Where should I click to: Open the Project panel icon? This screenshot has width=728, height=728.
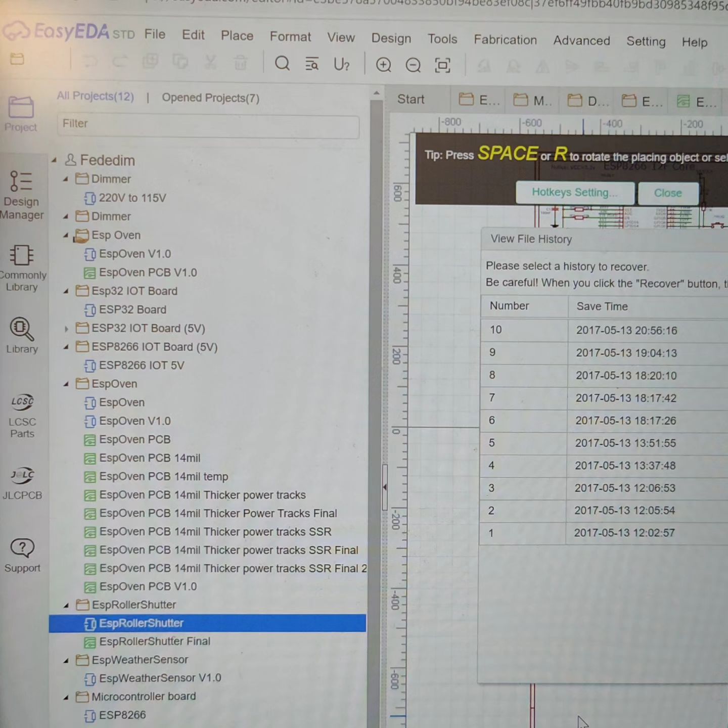point(21,114)
